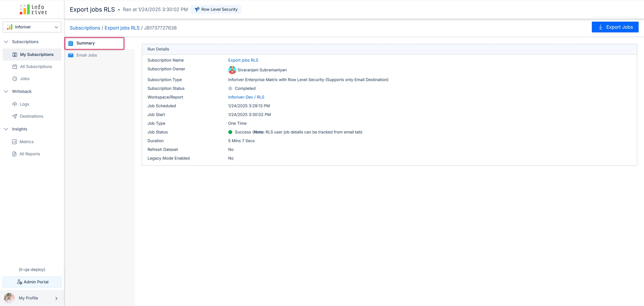This screenshot has width=644, height=306.
Task: Collapse the Writeback section
Action: tap(6, 92)
